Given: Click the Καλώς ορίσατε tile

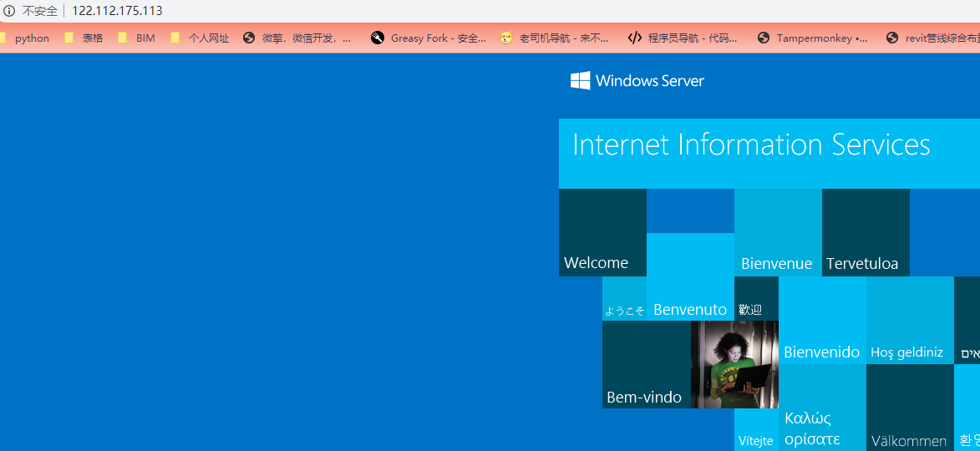Looking at the screenshot, I should 822,408.
